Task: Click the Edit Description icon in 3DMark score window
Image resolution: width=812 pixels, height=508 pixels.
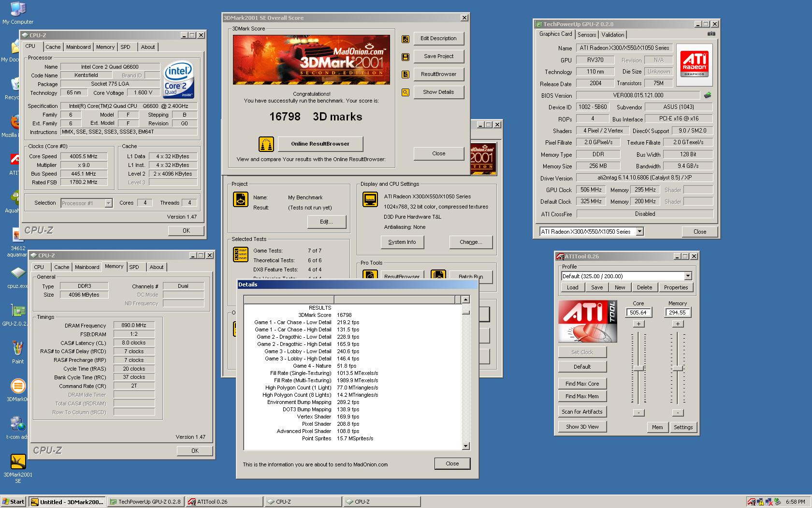Action: [406, 39]
